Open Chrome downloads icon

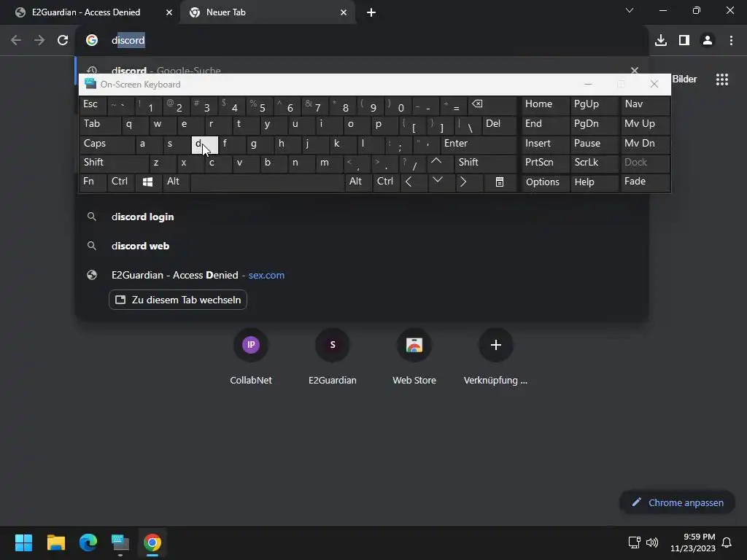pos(661,41)
